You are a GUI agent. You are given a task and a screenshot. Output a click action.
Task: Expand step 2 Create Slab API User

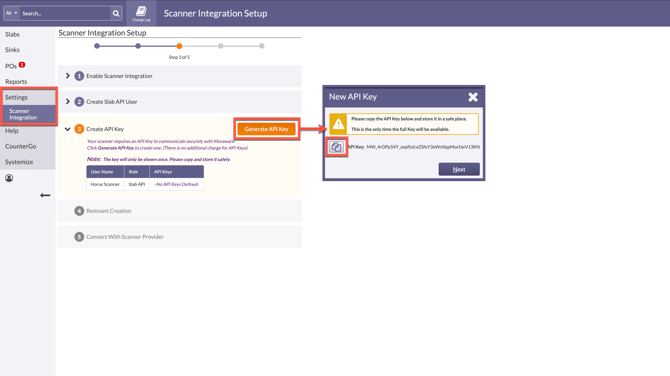click(x=68, y=101)
